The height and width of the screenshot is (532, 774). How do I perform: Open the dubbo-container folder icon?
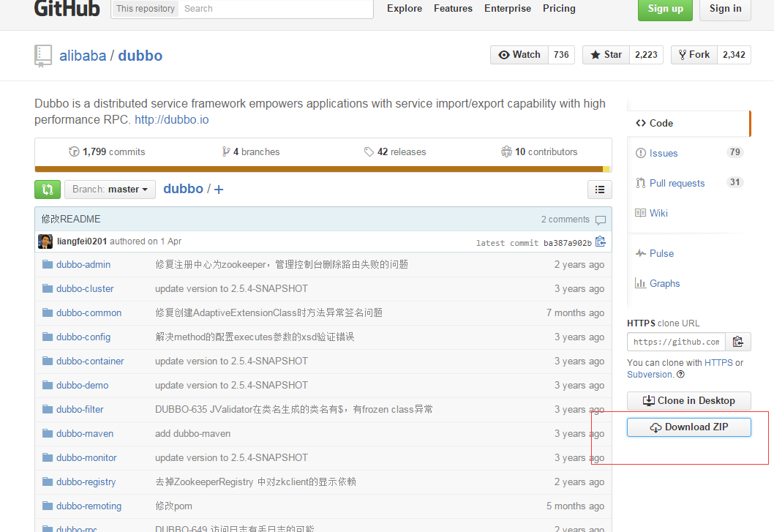(48, 361)
